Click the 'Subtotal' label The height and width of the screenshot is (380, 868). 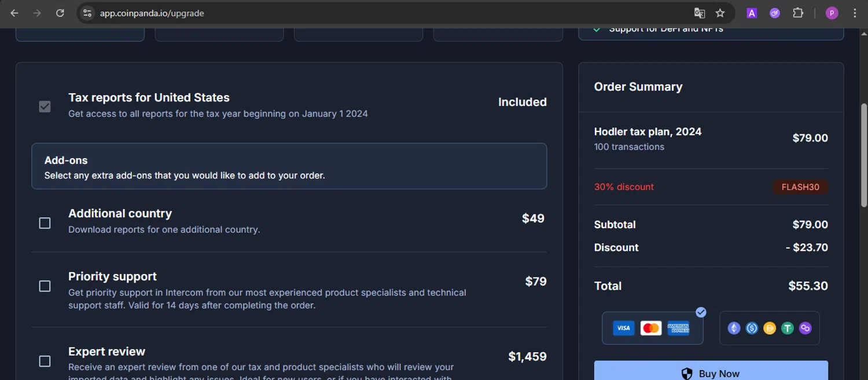615,225
